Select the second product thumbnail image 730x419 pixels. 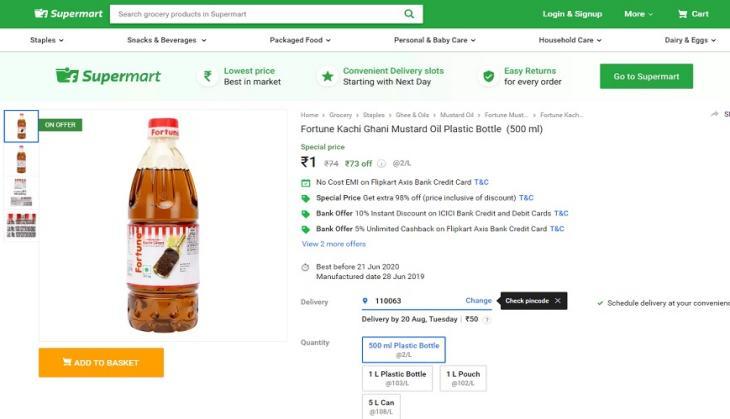[x=21, y=159]
